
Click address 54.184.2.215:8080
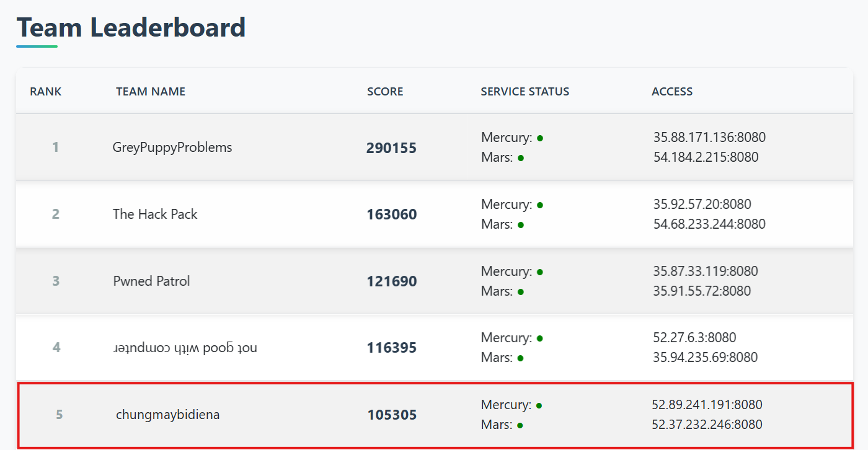tap(706, 157)
